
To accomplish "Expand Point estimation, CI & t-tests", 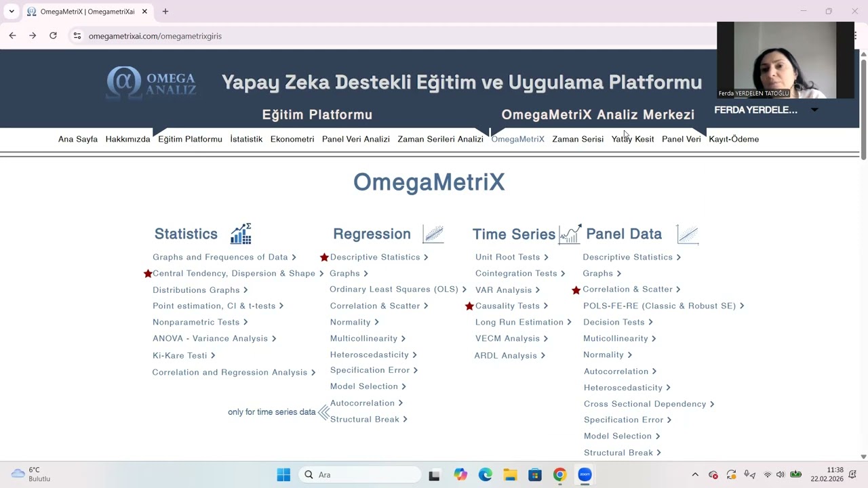I will [x=218, y=306].
